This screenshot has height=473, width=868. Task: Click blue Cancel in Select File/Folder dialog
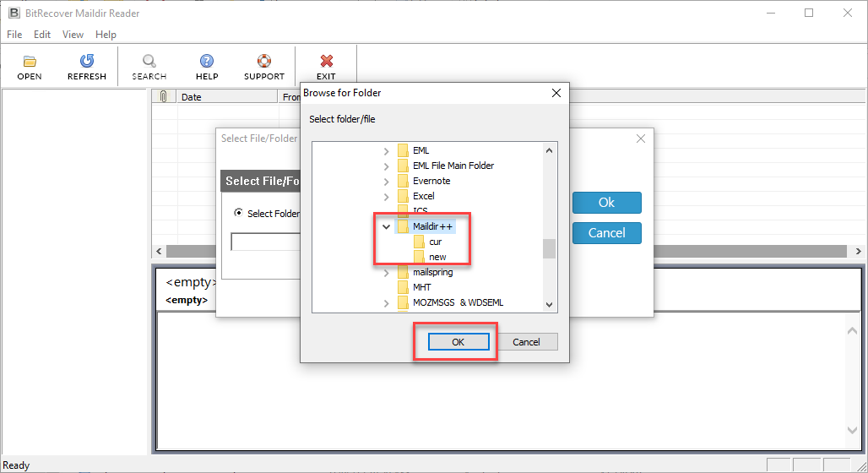click(607, 233)
